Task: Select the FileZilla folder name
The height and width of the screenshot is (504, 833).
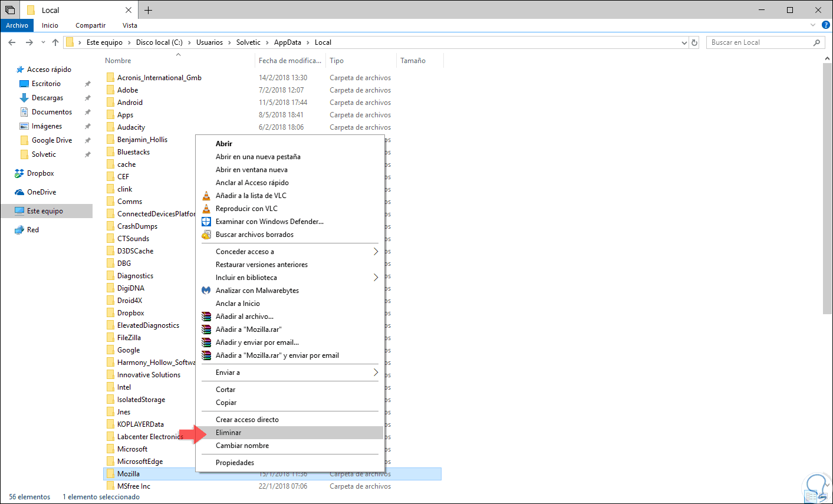Action: pos(129,338)
